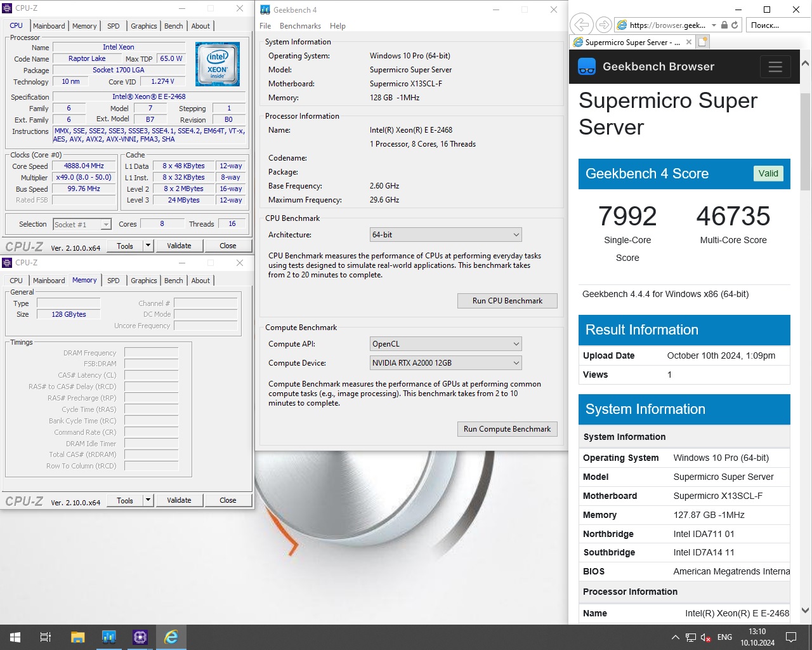Switch to CPU tab in lower CPU-Z
The image size is (812, 650).
pos(16,281)
